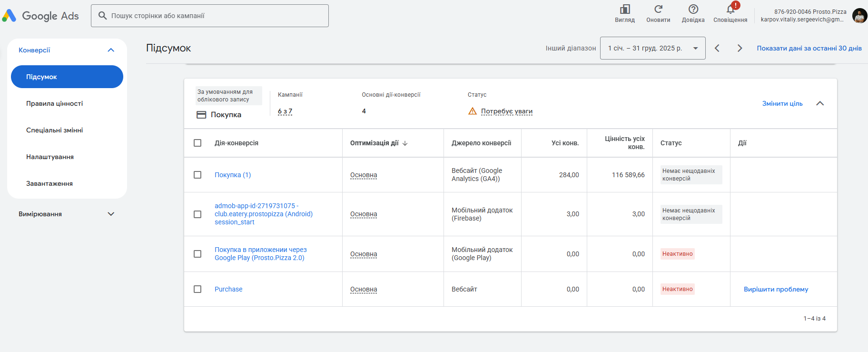Open Налаштування in the sidebar
This screenshot has height=352, width=868.
tap(50, 157)
